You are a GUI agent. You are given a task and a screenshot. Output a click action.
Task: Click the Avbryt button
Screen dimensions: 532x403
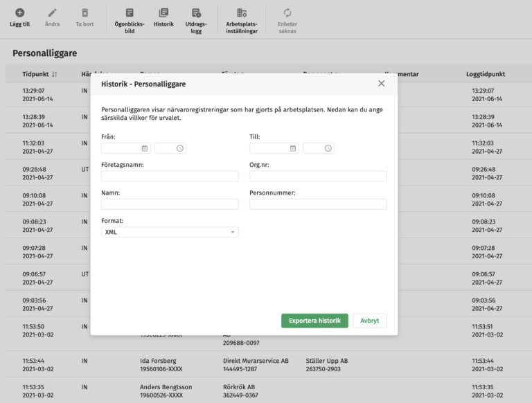[x=370, y=321]
